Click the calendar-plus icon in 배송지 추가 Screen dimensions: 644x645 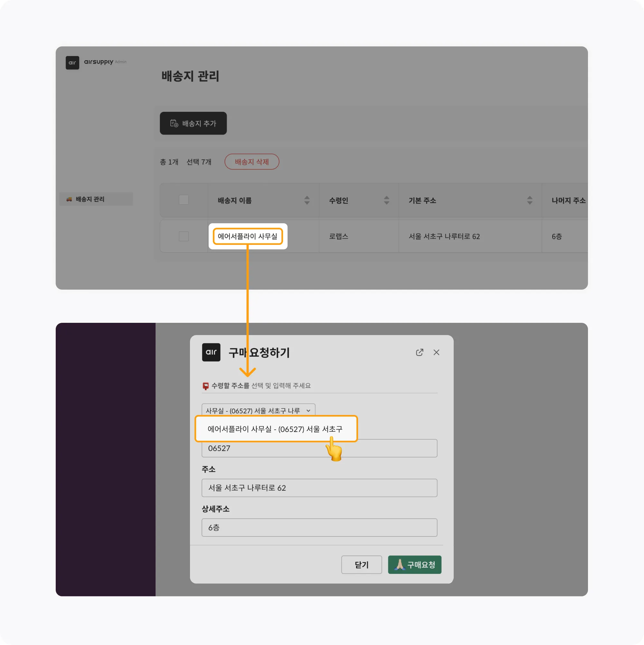[x=174, y=123]
